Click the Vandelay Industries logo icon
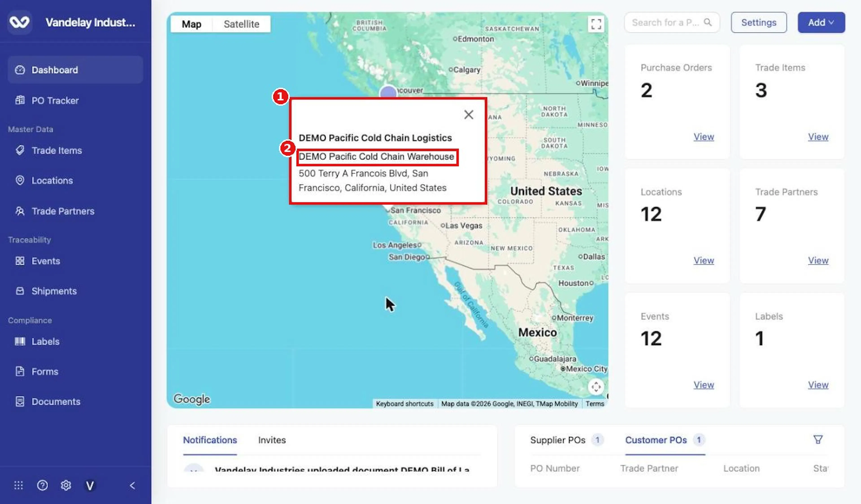Image resolution: width=861 pixels, height=504 pixels. pos(20,23)
